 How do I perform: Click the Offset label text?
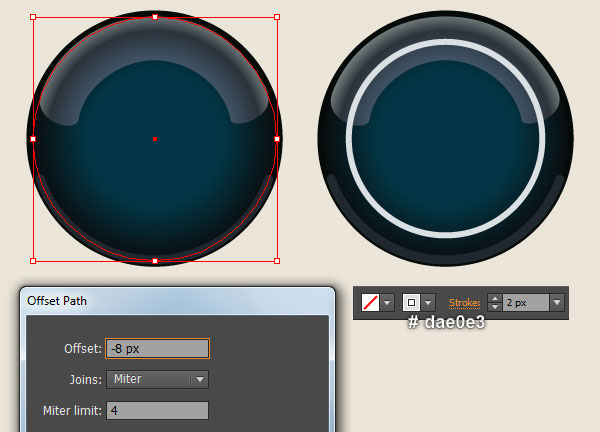83,349
